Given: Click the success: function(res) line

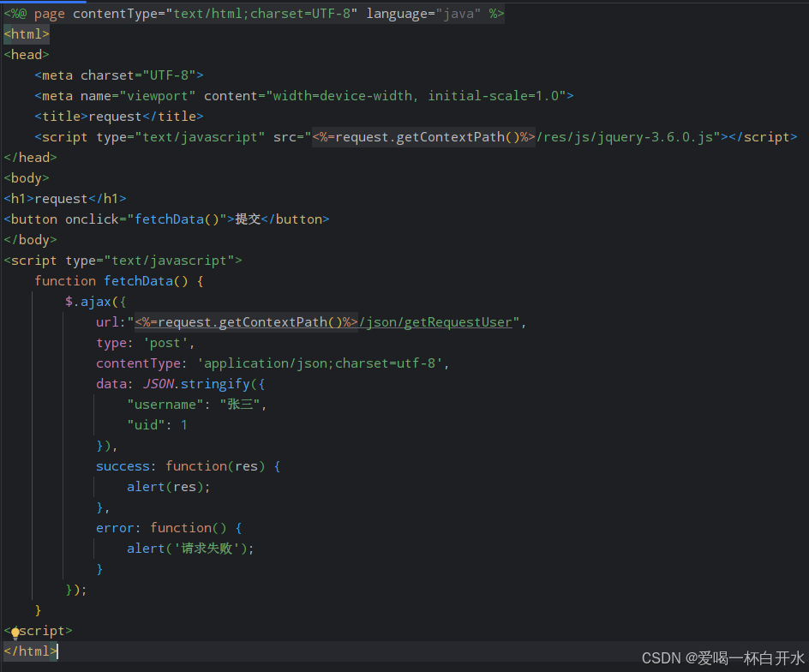Looking at the screenshot, I should tap(188, 466).
